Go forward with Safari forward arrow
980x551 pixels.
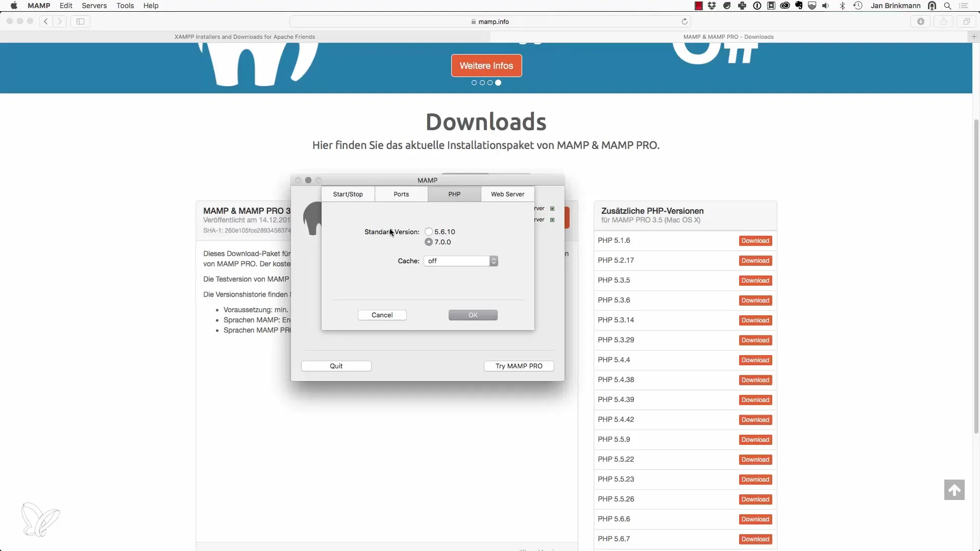(x=60, y=21)
